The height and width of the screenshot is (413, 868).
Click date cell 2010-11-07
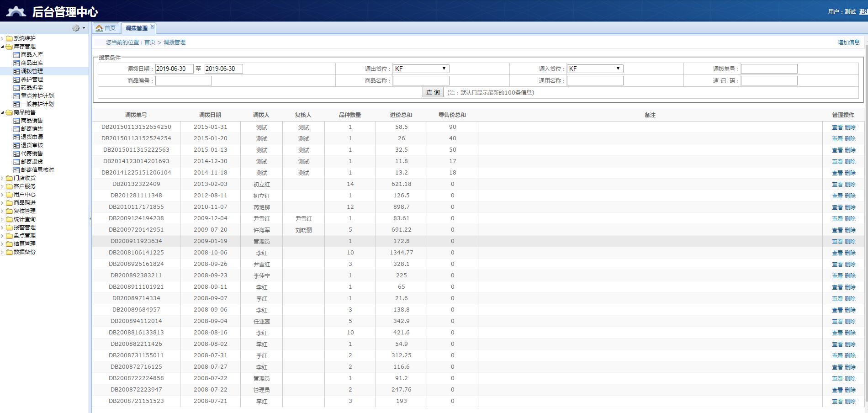(x=210, y=207)
